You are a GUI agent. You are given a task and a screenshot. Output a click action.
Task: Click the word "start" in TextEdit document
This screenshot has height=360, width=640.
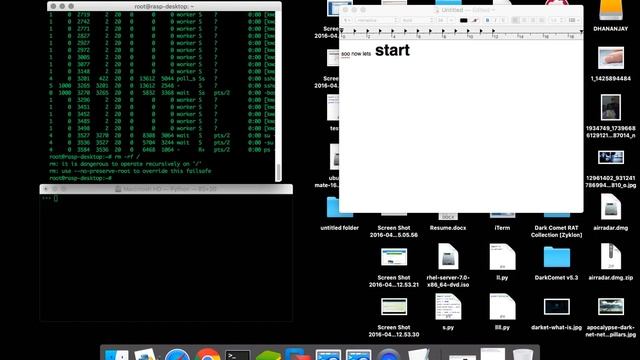392,50
